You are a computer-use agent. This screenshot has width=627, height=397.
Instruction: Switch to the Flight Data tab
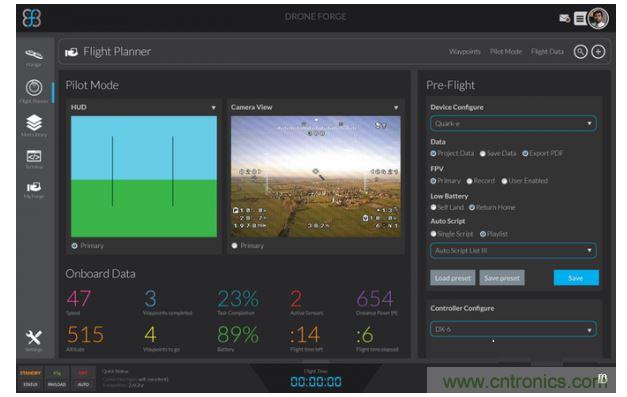tap(547, 52)
